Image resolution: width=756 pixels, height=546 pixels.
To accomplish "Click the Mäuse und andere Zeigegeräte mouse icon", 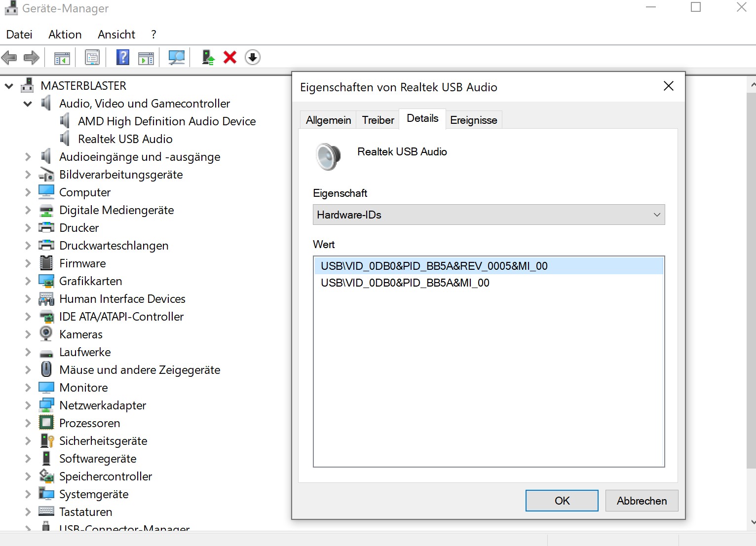I will tap(46, 369).
